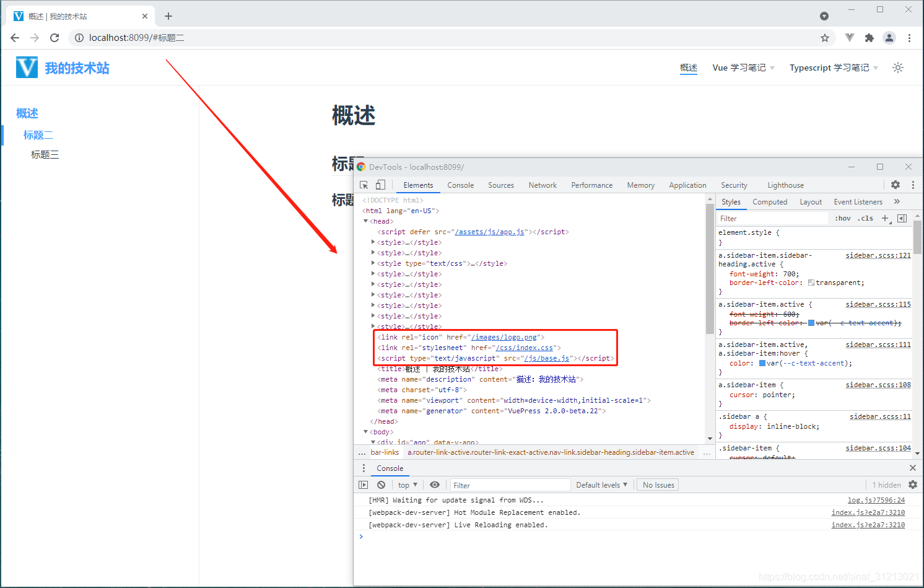
Task: Click the Console filter input field
Action: [509, 485]
